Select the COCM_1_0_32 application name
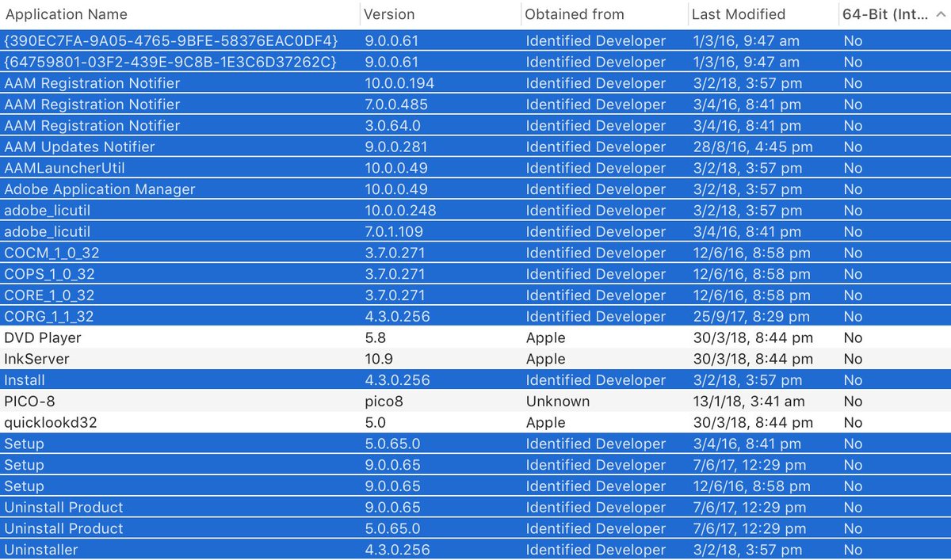 [x=52, y=253]
